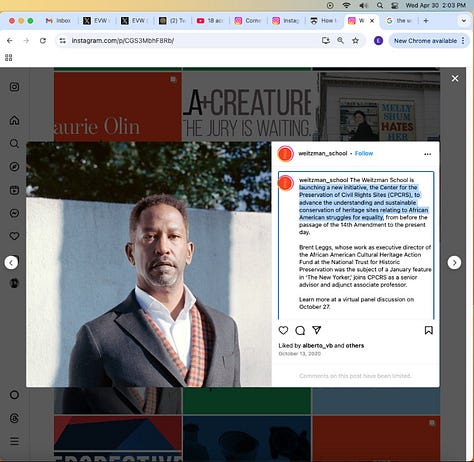
Task: Go back in browser history
Action: tap(10, 41)
